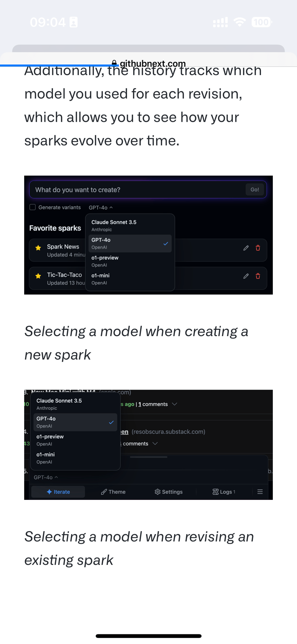Choose Claude Sonnet 3.5 in the lower model list
The height and width of the screenshot is (644, 297).
pos(75,404)
